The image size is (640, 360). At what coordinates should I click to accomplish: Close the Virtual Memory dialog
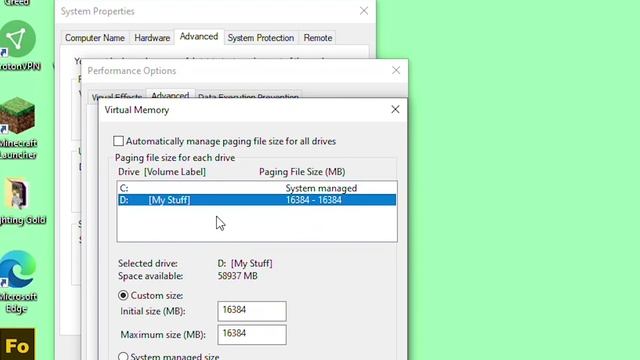(x=395, y=109)
